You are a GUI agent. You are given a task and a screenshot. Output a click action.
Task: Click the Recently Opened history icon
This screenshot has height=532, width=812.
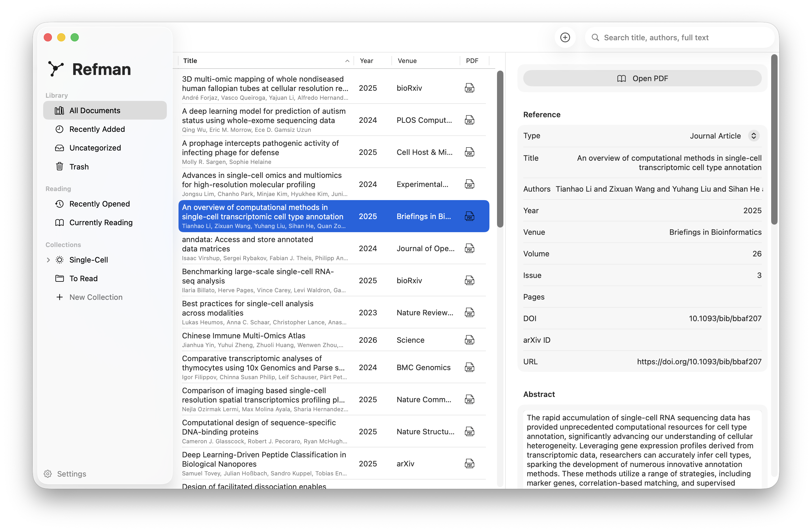tap(60, 204)
